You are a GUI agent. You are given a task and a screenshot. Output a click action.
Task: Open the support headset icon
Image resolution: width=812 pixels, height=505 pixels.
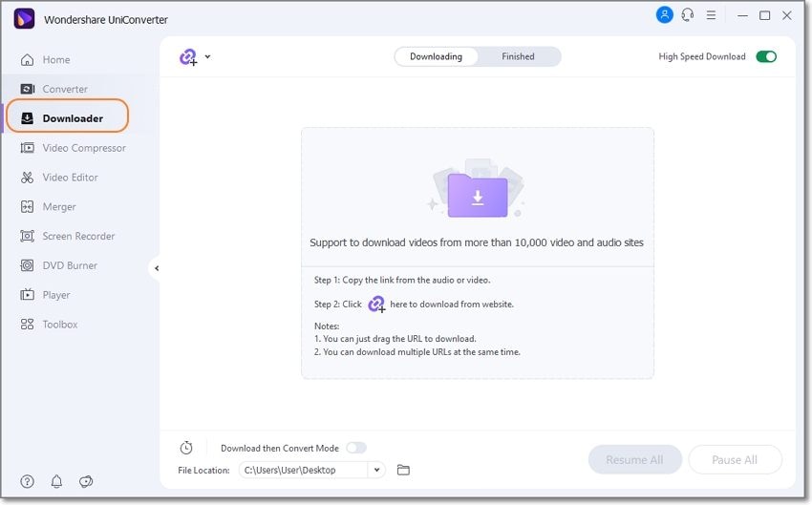(688, 15)
